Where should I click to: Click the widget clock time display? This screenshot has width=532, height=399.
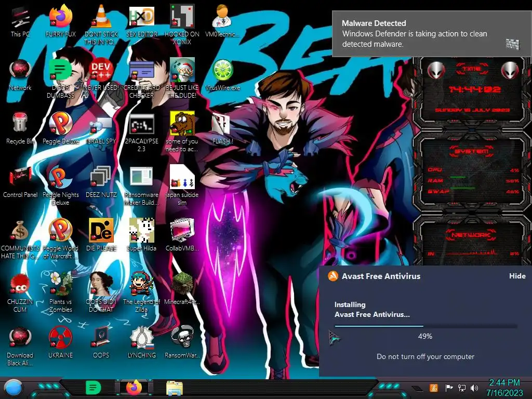point(474,89)
